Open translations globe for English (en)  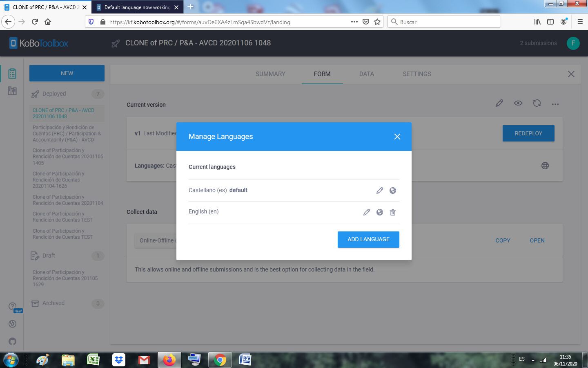pyautogui.click(x=380, y=212)
